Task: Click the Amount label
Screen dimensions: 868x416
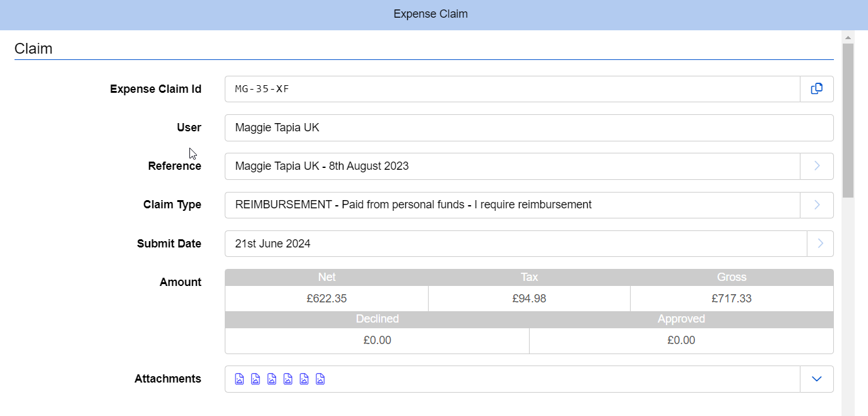Action: point(181,282)
